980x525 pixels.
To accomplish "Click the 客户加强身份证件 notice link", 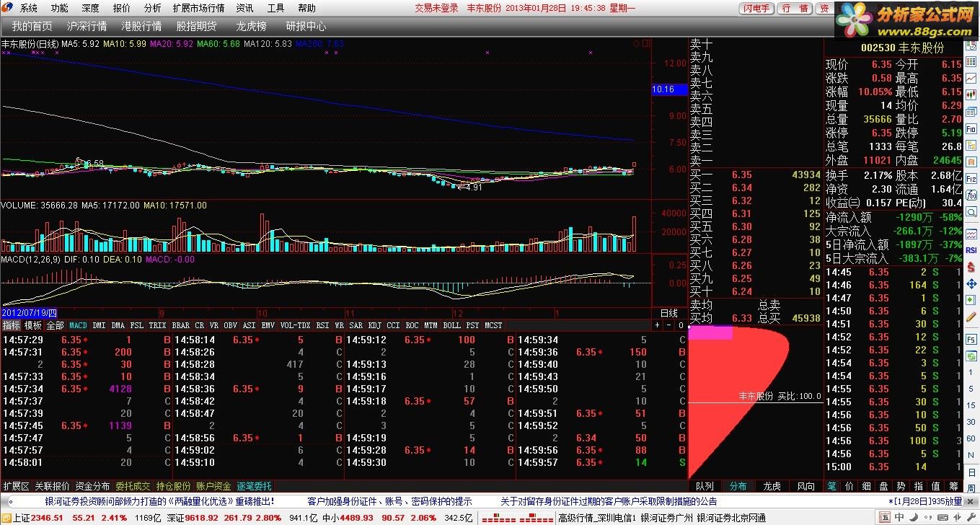I will tap(389, 501).
